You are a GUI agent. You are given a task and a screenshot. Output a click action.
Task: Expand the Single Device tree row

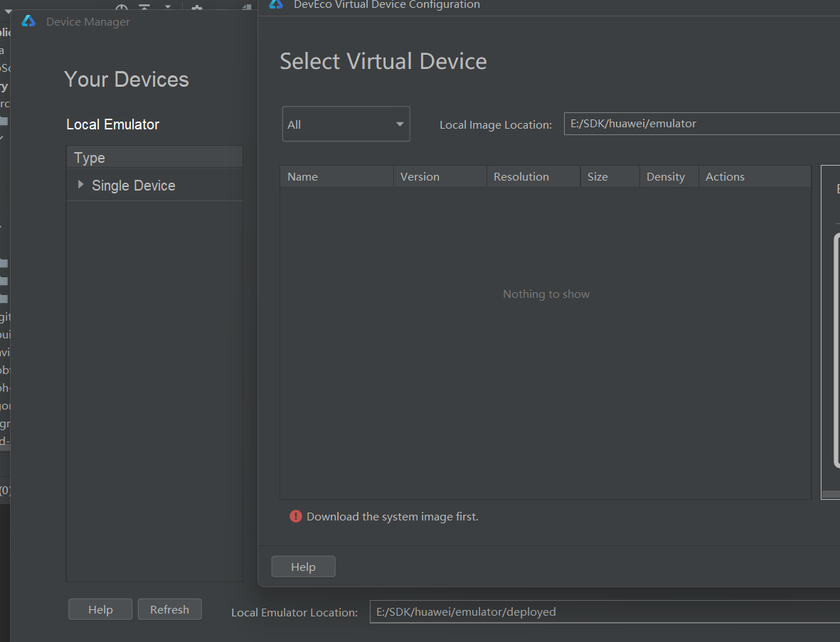point(80,185)
